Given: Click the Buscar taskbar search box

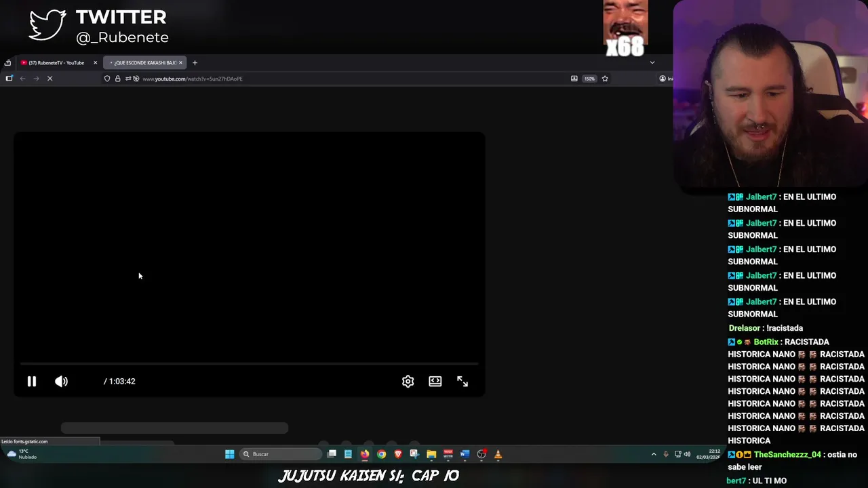Looking at the screenshot, I should 281,454.
